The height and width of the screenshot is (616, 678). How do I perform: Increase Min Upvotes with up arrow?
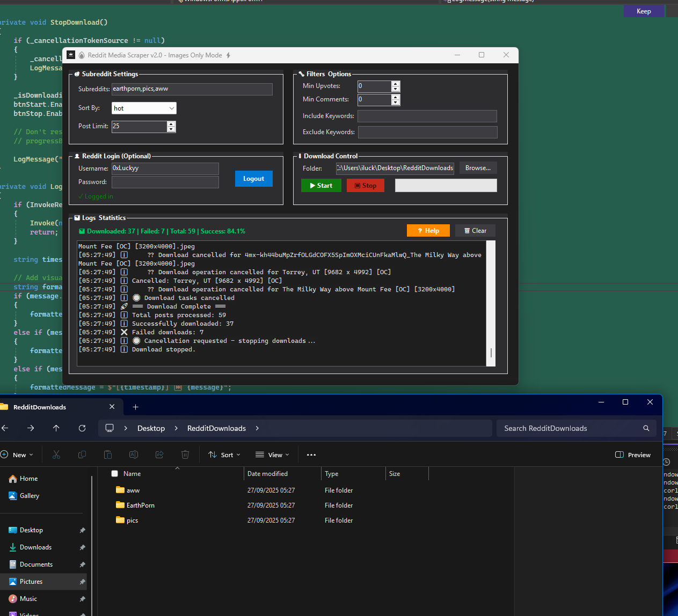[x=396, y=84]
